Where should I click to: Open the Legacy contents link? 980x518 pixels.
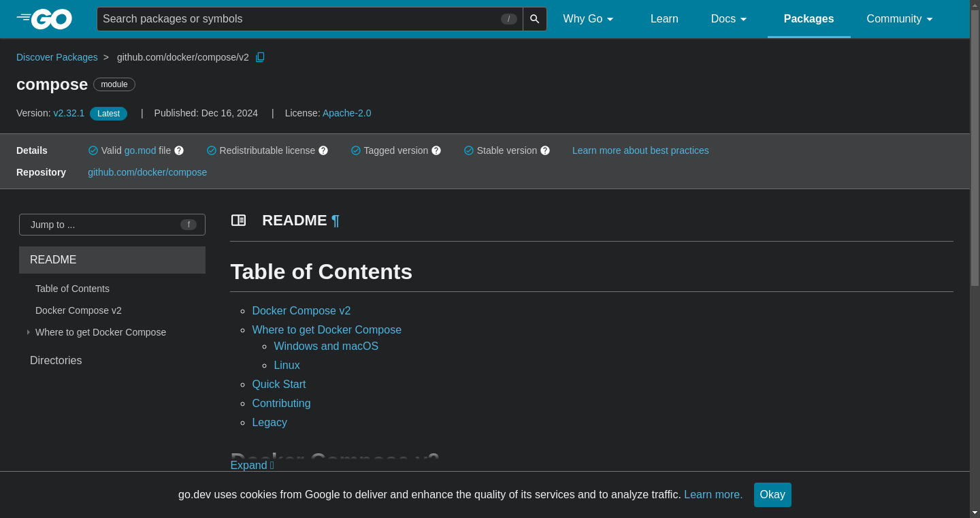point(269,422)
